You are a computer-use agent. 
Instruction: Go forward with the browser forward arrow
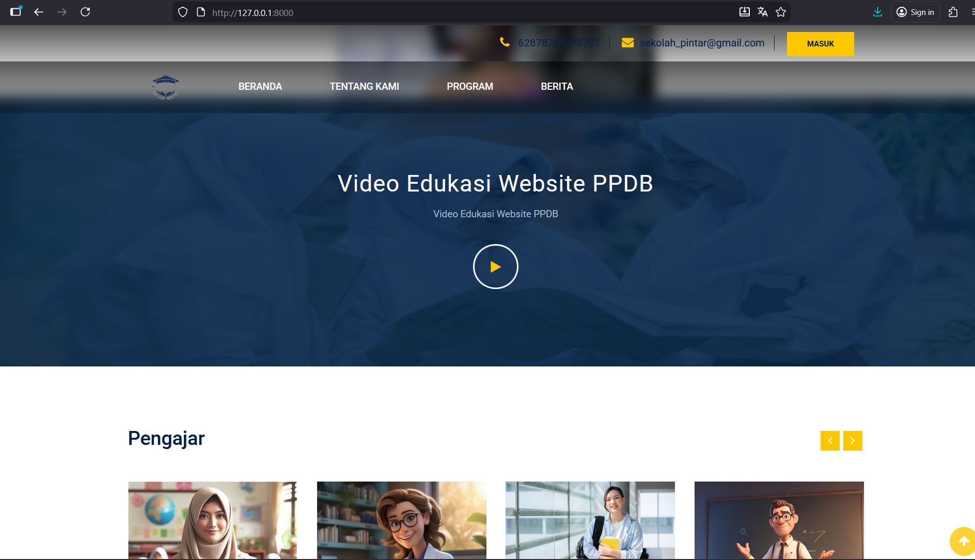pyautogui.click(x=62, y=12)
